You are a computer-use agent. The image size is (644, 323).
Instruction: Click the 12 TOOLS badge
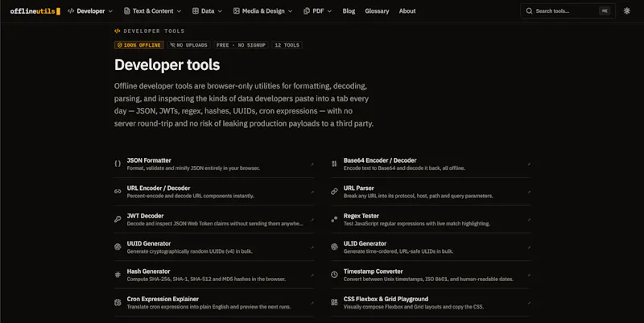pyautogui.click(x=287, y=45)
